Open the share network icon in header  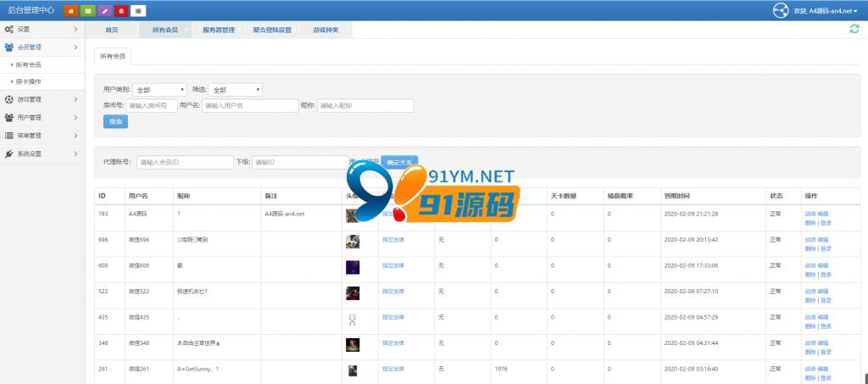pos(781,10)
